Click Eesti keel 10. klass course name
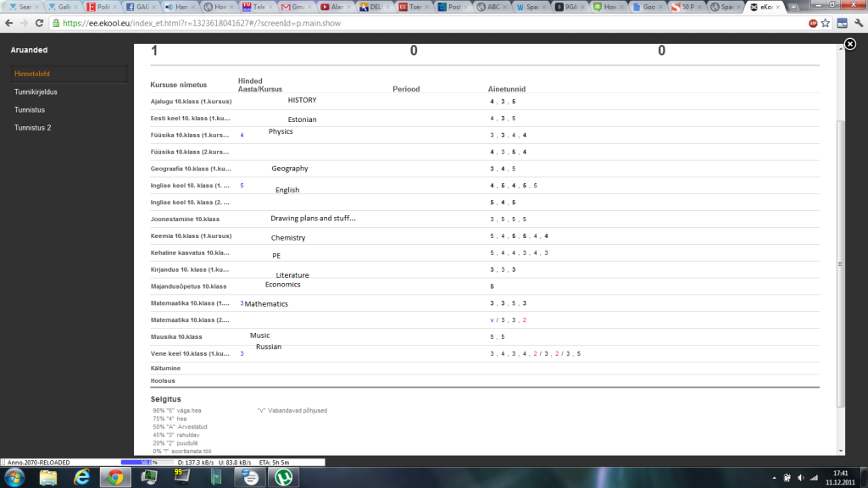 [x=190, y=118]
